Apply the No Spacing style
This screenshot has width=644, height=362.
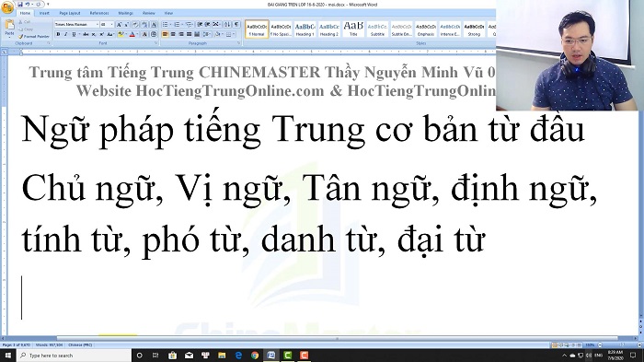281,29
